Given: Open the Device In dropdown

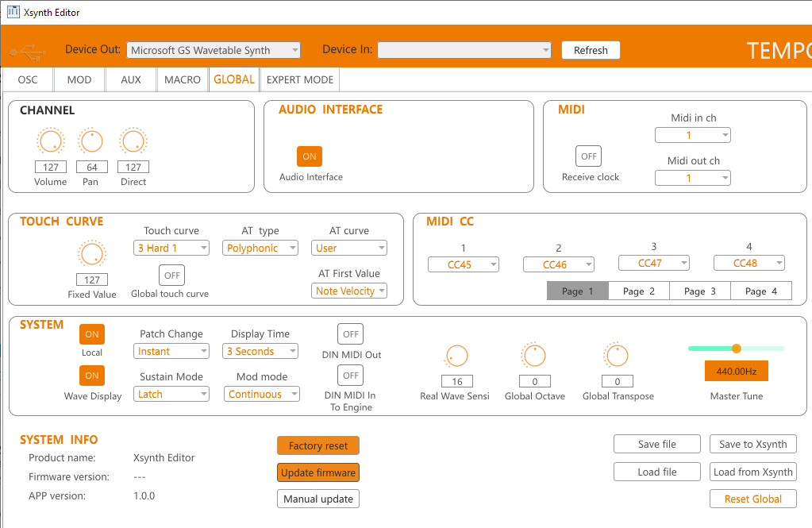Looking at the screenshot, I should [464, 50].
